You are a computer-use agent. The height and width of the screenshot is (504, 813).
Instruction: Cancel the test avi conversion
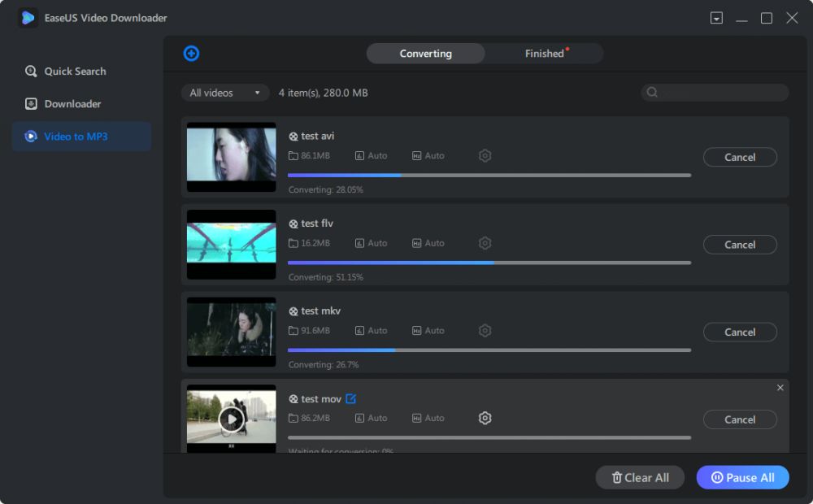(x=740, y=157)
